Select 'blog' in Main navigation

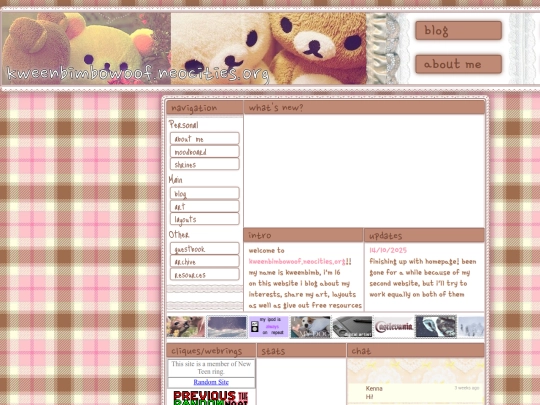coord(205,193)
